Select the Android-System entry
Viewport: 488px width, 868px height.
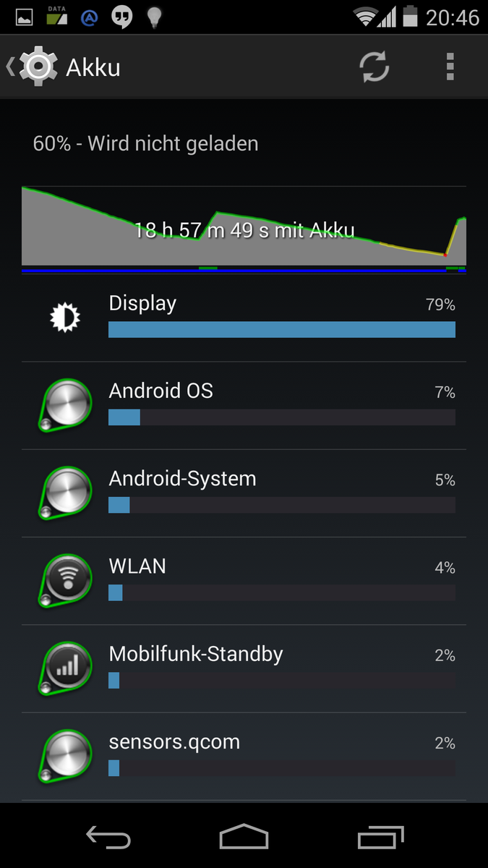[244, 493]
